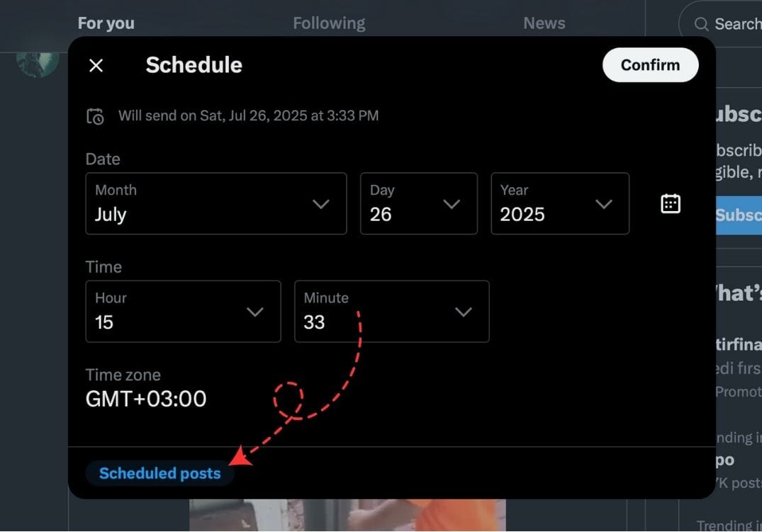Open the calendar date picker icon
This screenshot has height=532, width=762.
[x=669, y=203]
